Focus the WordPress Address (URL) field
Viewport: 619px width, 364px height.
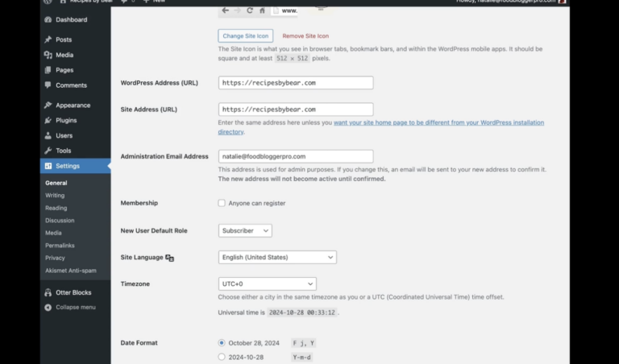(296, 83)
